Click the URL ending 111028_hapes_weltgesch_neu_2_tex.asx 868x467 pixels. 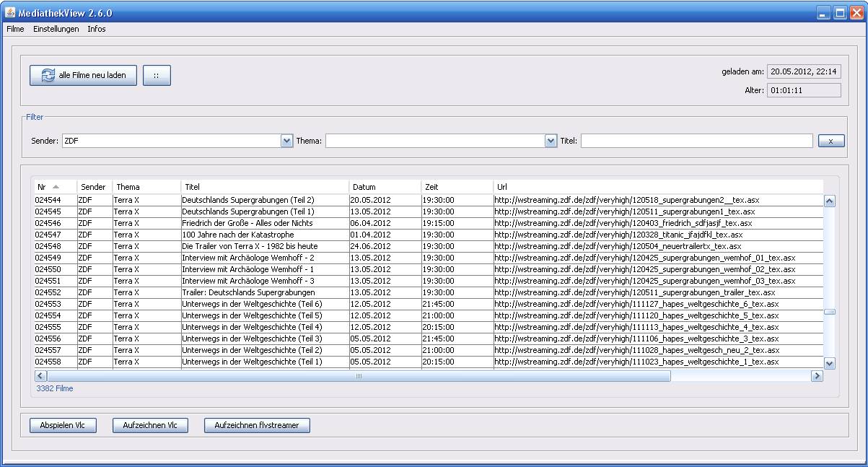(x=636, y=350)
